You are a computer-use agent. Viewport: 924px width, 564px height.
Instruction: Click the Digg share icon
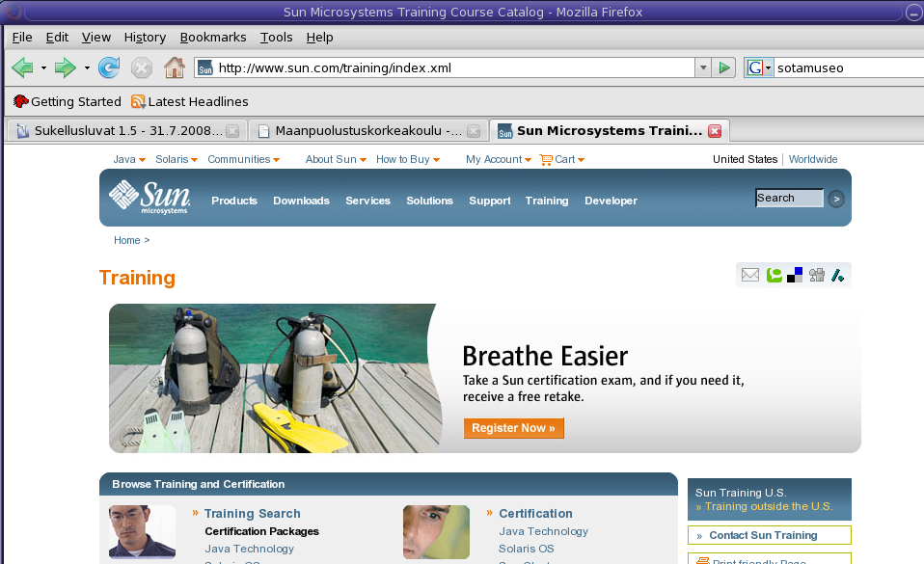pyautogui.click(x=817, y=275)
